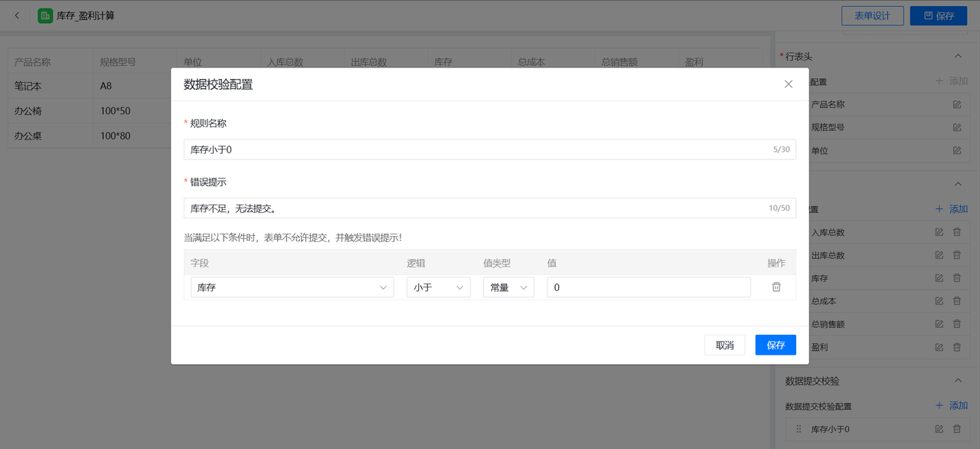
Task: Click the back arrow in header
Action: click(x=18, y=15)
